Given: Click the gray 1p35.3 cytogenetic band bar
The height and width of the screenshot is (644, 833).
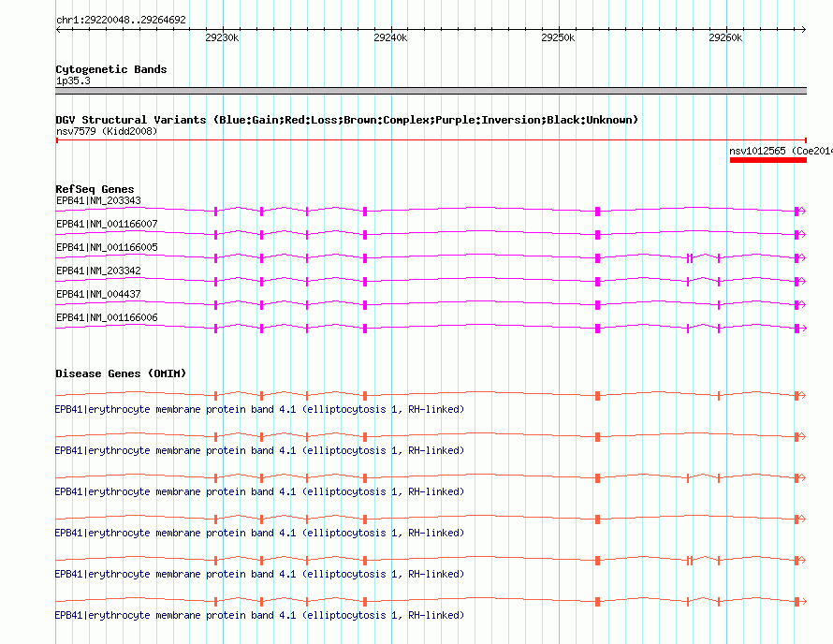Looking at the screenshot, I should click(x=431, y=91).
